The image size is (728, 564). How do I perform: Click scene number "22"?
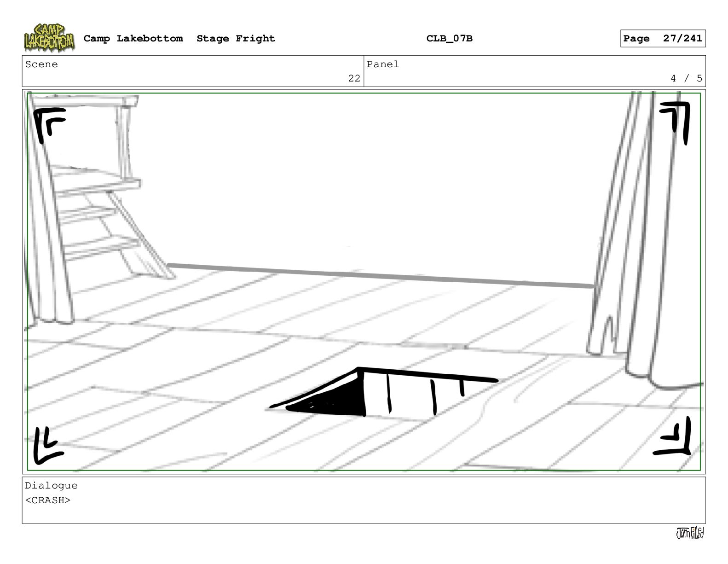[x=354, y=78]
